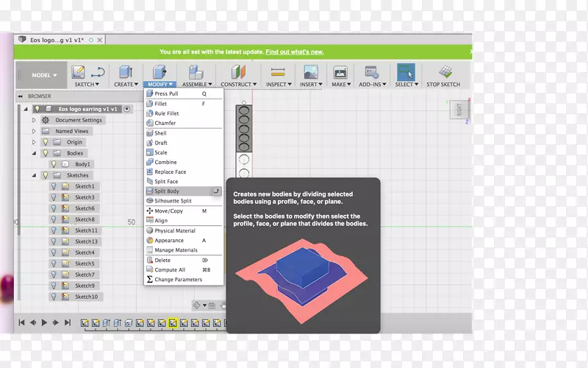Play the timeline
The width and height of the screenshot is (588, 368).
pos(44,322)
